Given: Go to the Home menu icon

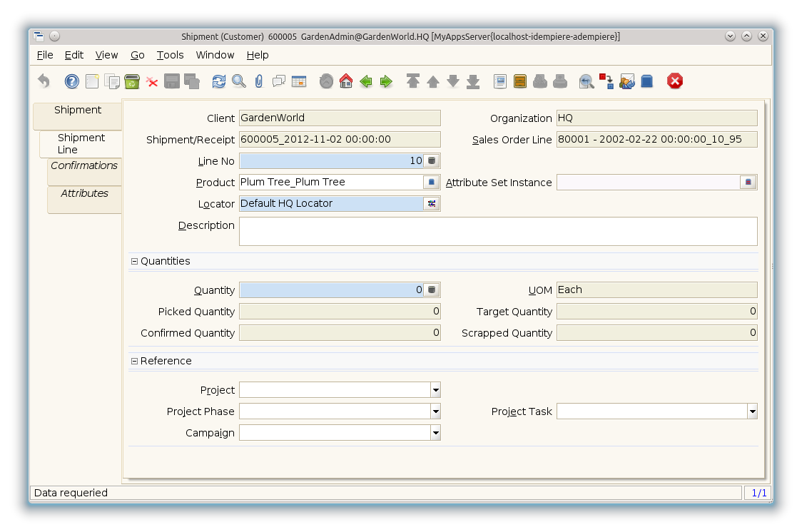Looking at the screenshot, I should [346, 81].
